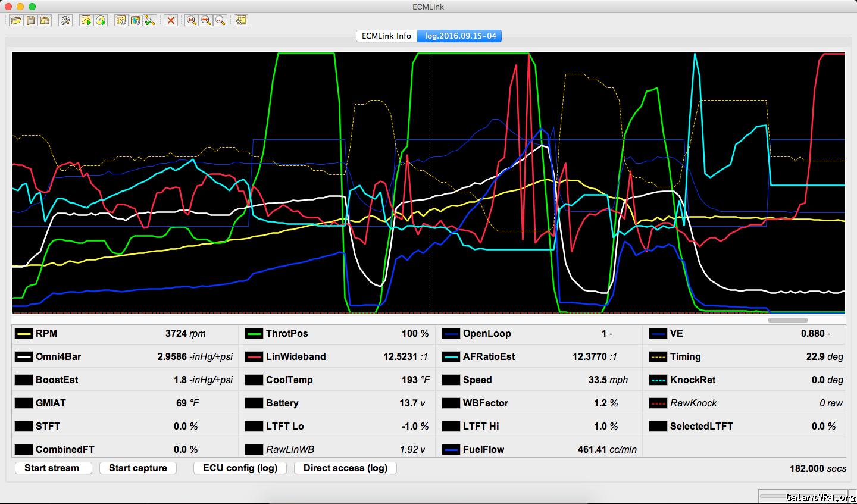Click the horizontal zoom magnifier icon
The width and height of the screenshot is (857, 504).
206,20
